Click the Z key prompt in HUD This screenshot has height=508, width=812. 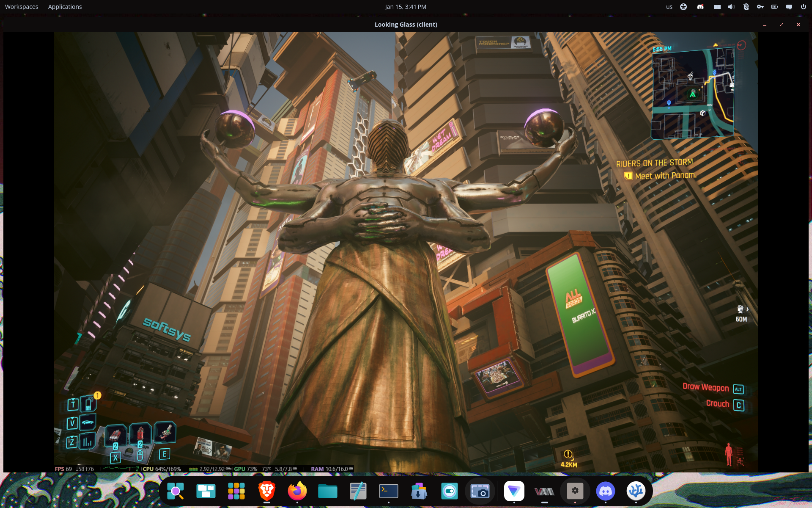coord(72,442)
